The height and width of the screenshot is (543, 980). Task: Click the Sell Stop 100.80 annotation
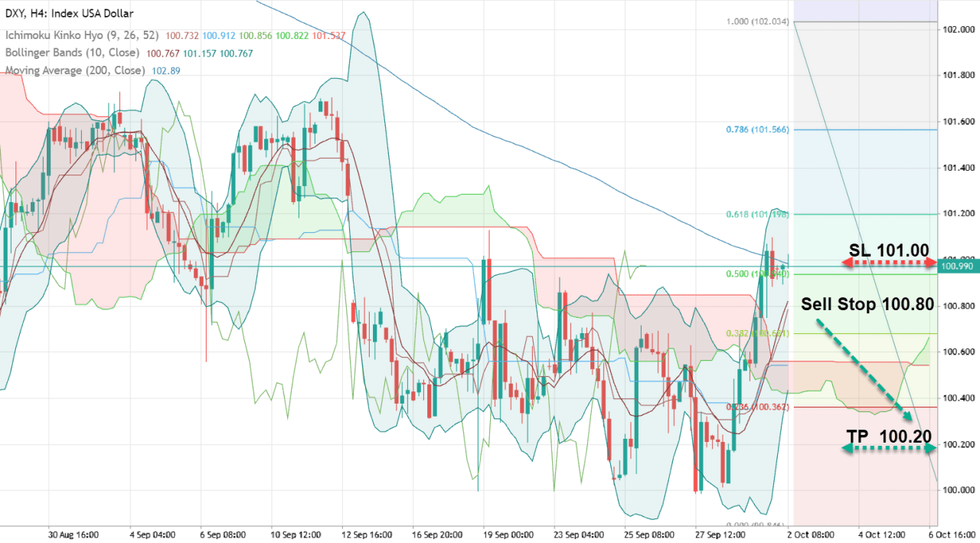pyautogui.click(x=867, y=304)
